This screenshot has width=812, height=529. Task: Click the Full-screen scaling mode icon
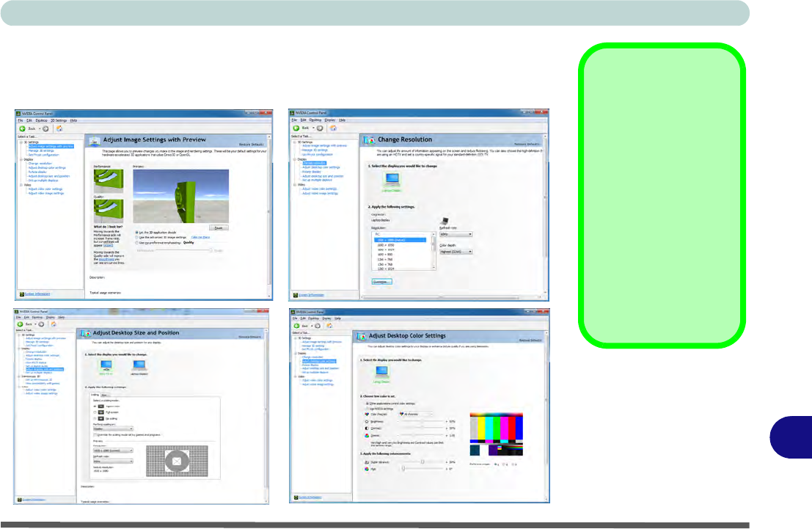tap(101, 412)
